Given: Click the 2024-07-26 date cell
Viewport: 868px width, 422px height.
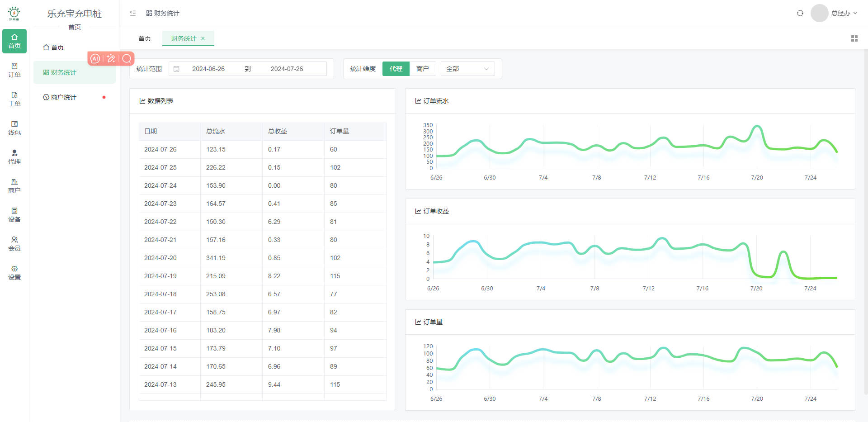Looking at the screenshot, I should [x=170, y=149].
